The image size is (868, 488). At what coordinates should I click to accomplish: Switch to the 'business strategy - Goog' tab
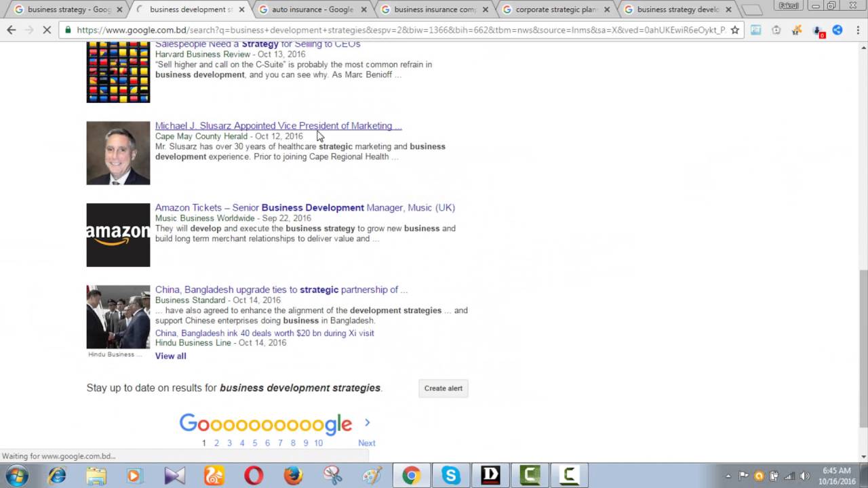69,9
